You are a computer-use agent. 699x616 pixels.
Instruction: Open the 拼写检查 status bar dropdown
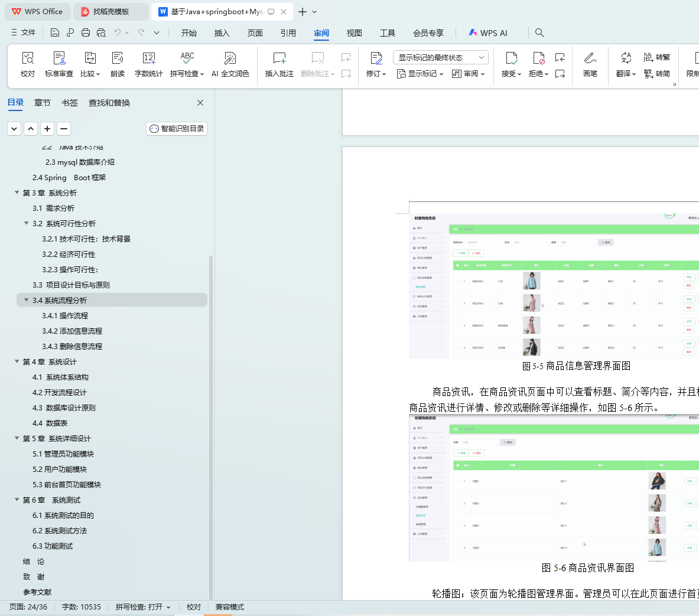pyautogui.click(x=168, y=607)
